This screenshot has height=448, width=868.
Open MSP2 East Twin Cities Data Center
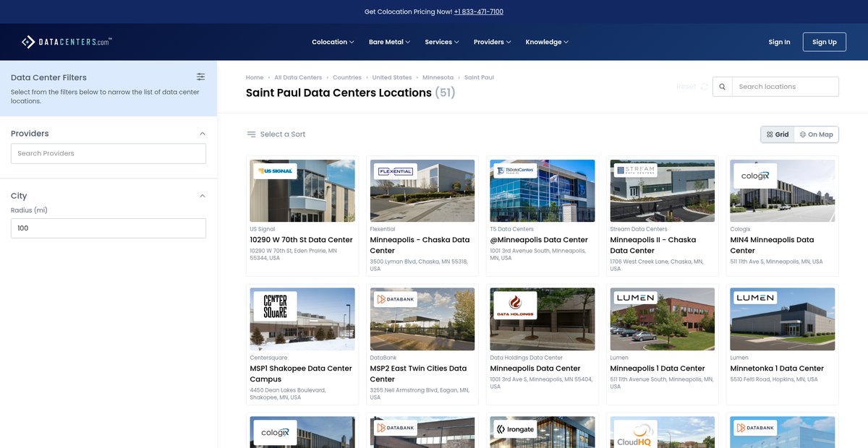coord(418,374)
